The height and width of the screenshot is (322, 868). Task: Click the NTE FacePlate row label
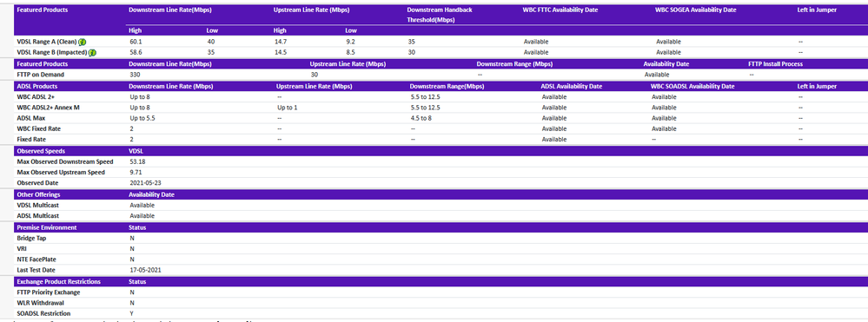click(36, 259)
